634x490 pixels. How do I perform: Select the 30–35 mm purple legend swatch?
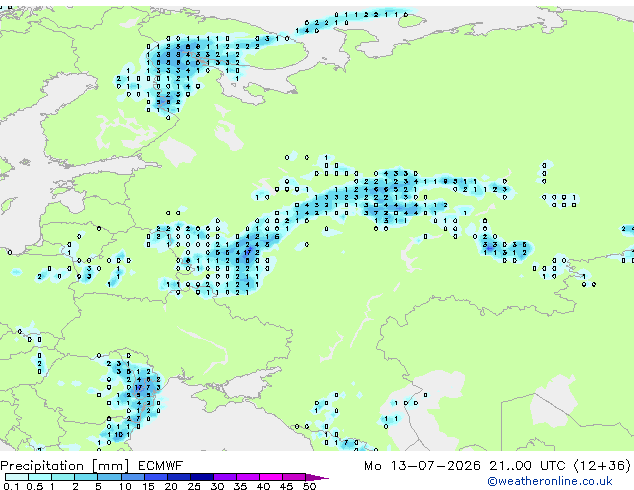tap(225, 477)
